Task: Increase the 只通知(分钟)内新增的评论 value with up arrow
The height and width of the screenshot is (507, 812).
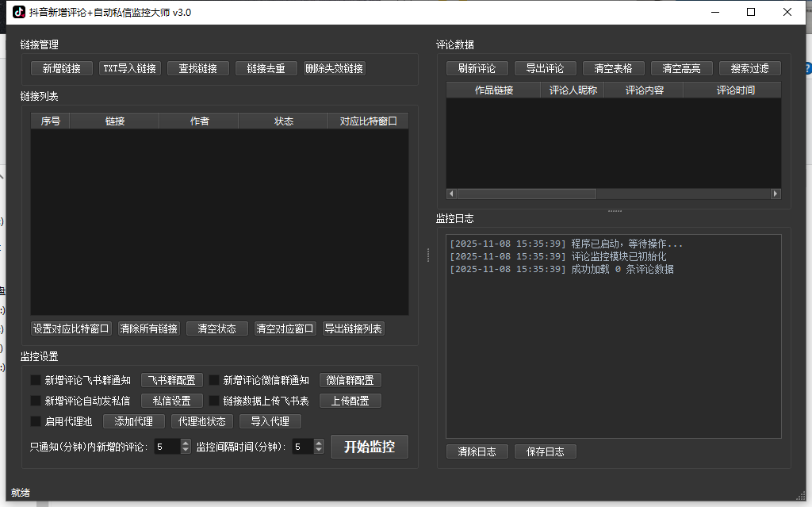Action: (x=186, y=444)
